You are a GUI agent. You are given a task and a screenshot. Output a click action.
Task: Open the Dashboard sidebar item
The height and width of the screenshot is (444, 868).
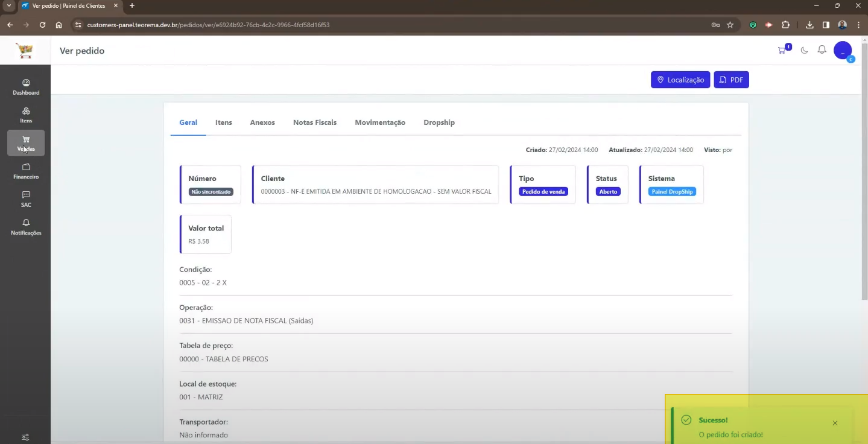pyautogui.click(x=26, y=87)
